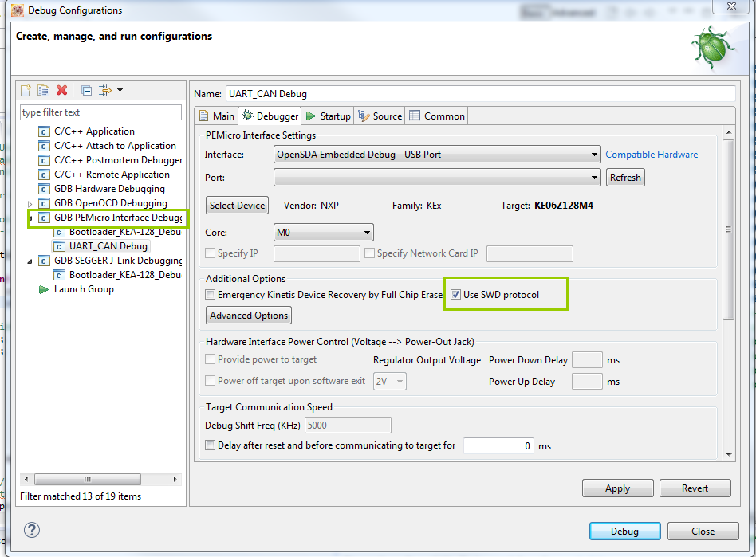Image resolution: width=756 pixels, height=557 pixels.
Task: Click the Power Down Delay field
Action: pos(587,360)
